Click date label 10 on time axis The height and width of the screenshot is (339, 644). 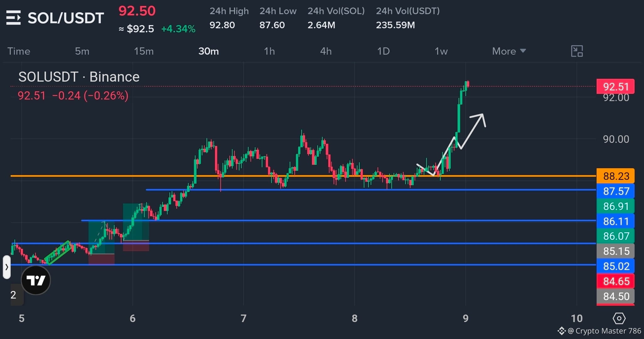pyautogui.click(x=577, y=319)
